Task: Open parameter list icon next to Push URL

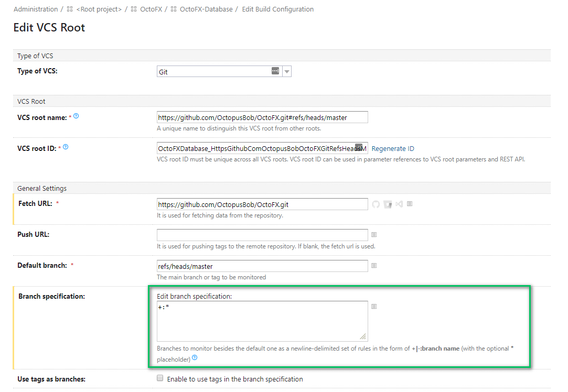Action: pos(374,235)
